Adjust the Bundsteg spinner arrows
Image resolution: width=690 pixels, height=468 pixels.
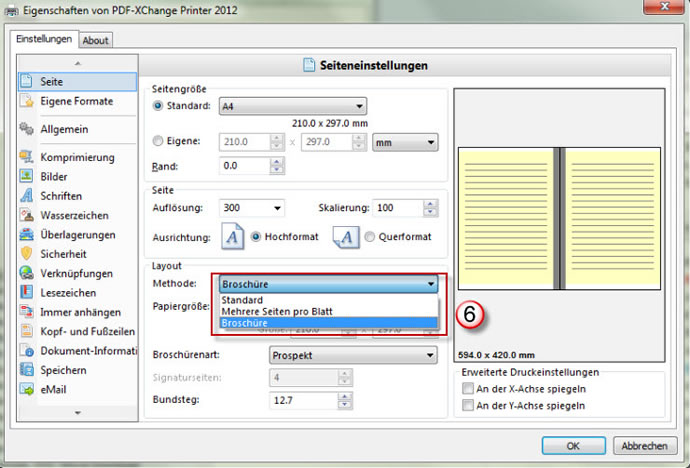(345, 400)
